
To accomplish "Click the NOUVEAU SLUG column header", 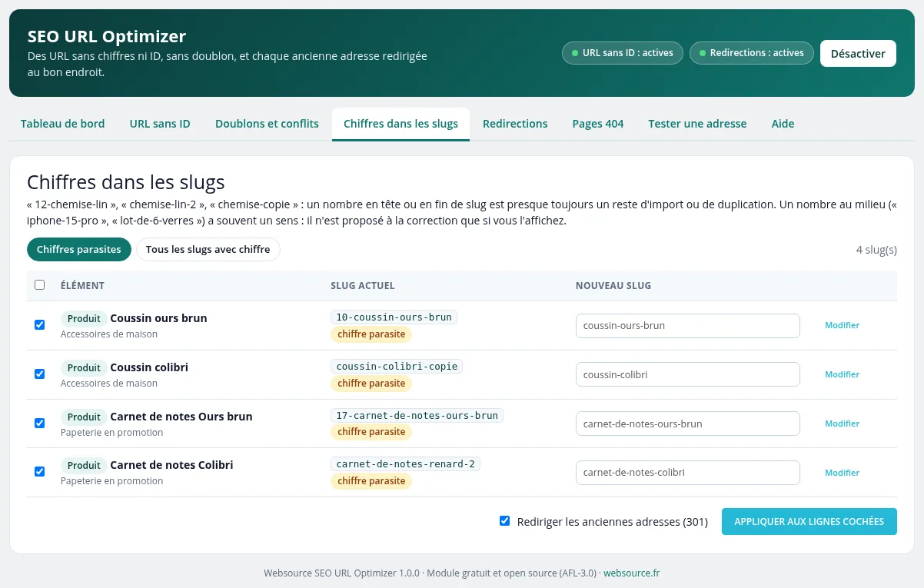I will coord(613,286).
